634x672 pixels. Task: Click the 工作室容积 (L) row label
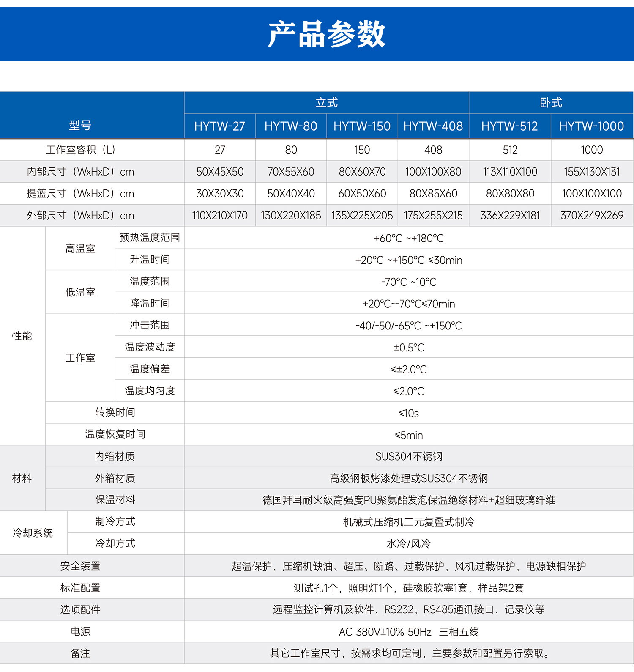tap(81, 150)
